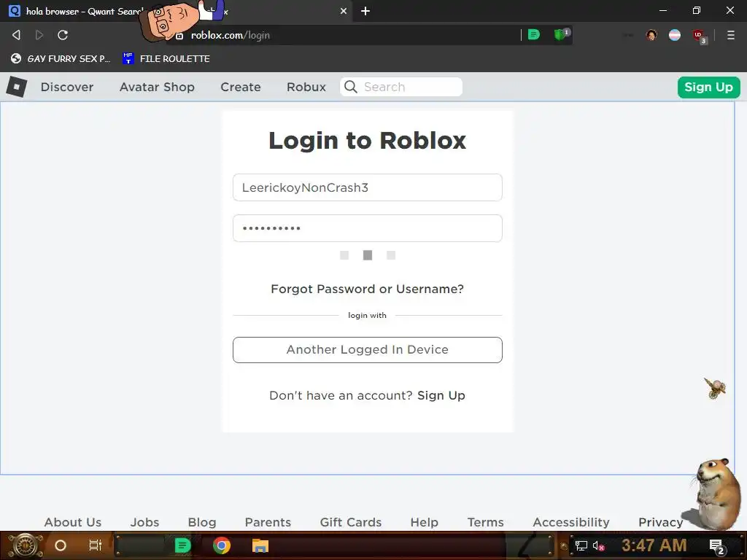Open the Avatar Shop nav item
Image resolution: width=747 pixels, height=560 pixels.
pyautogui.click(x=157, y=87)
